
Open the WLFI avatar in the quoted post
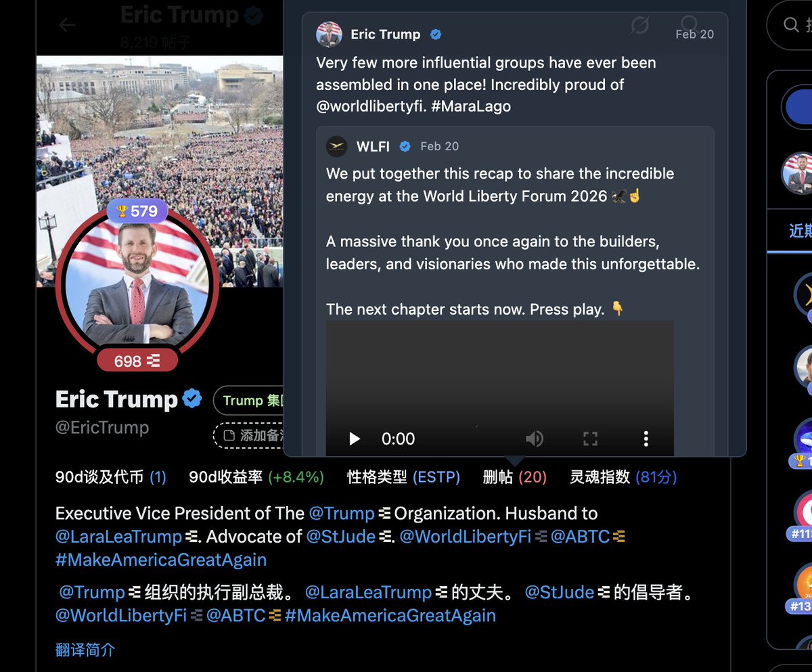[x=336, y=146]
